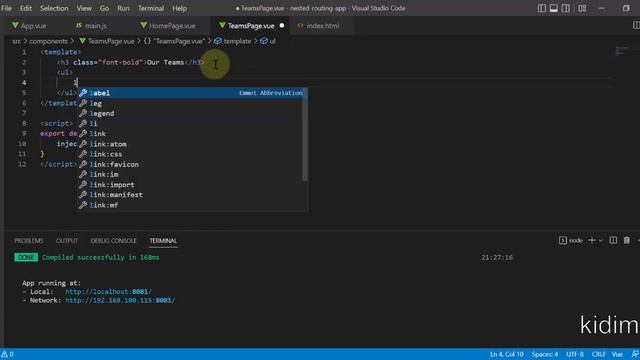
Task: Open the Run menu
Action: pos(123,8)
